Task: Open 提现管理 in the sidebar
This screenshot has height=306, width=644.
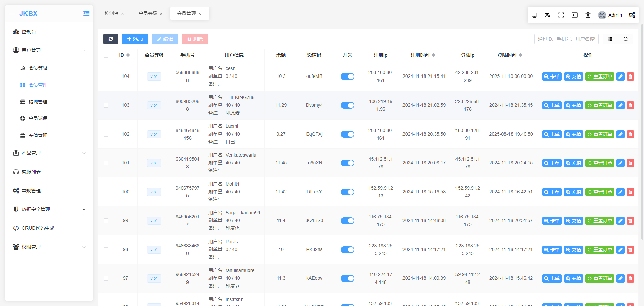Action: pos(38,102)
